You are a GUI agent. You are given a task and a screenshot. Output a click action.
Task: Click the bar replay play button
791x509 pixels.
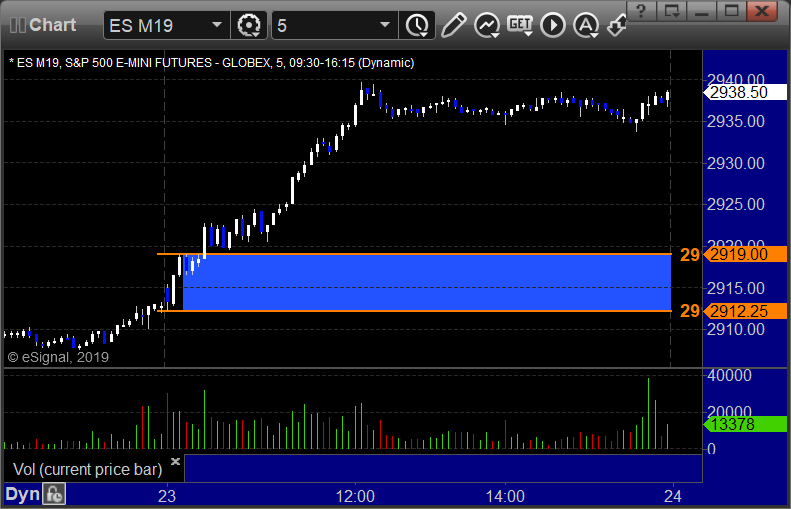pyautogui.click(x=553, y=25)
